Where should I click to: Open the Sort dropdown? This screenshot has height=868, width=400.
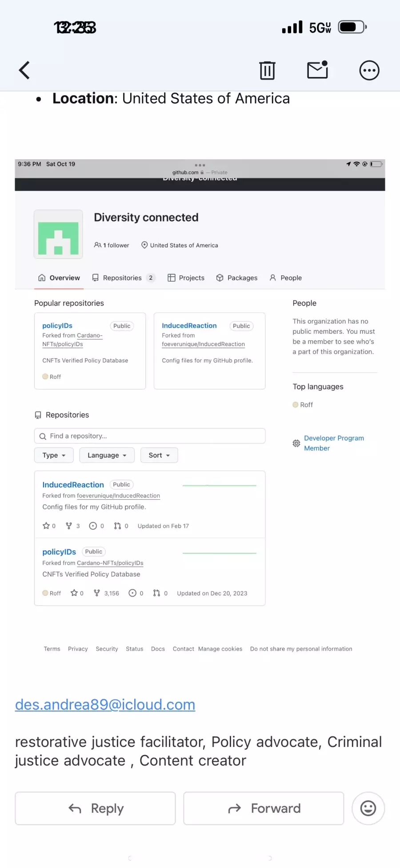click(x=159, y=455)
